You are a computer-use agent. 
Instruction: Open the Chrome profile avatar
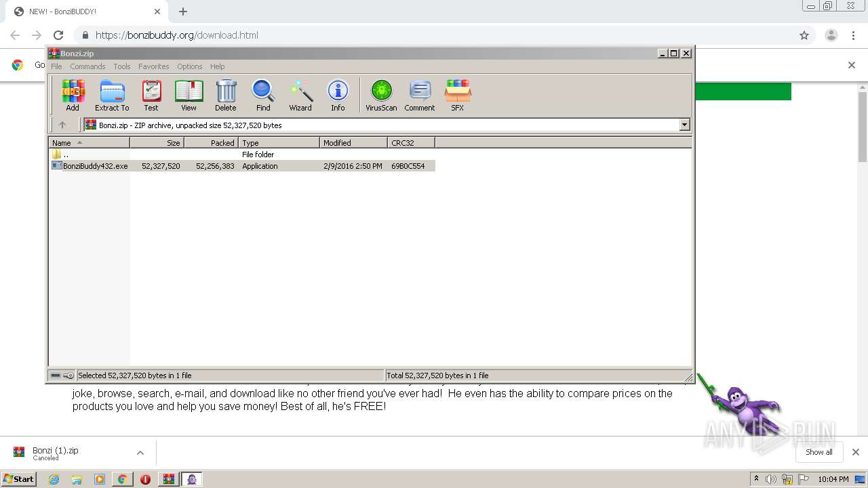[x=831, y=35]
